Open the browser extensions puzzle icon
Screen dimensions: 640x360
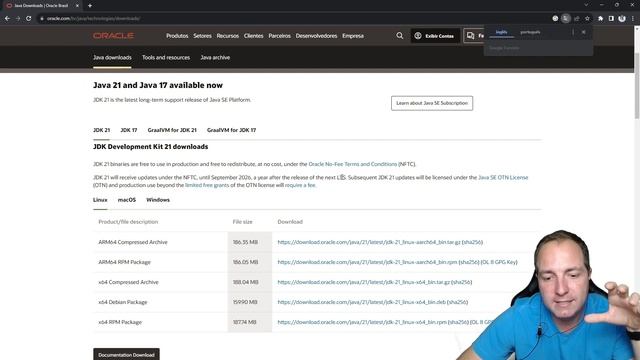pyautogui.click(x=600, y=18)
